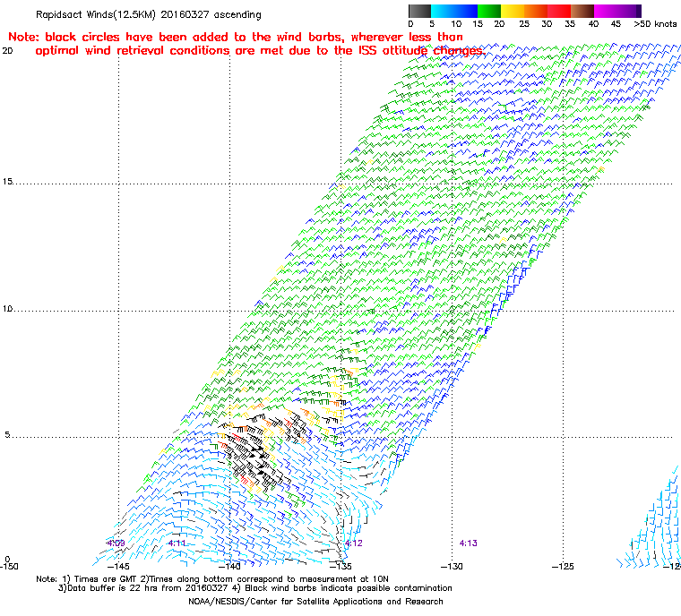681x616 pixels.
Task: Click the red 'optimal wind retrieval conditions' line
Action: [260, 51]
